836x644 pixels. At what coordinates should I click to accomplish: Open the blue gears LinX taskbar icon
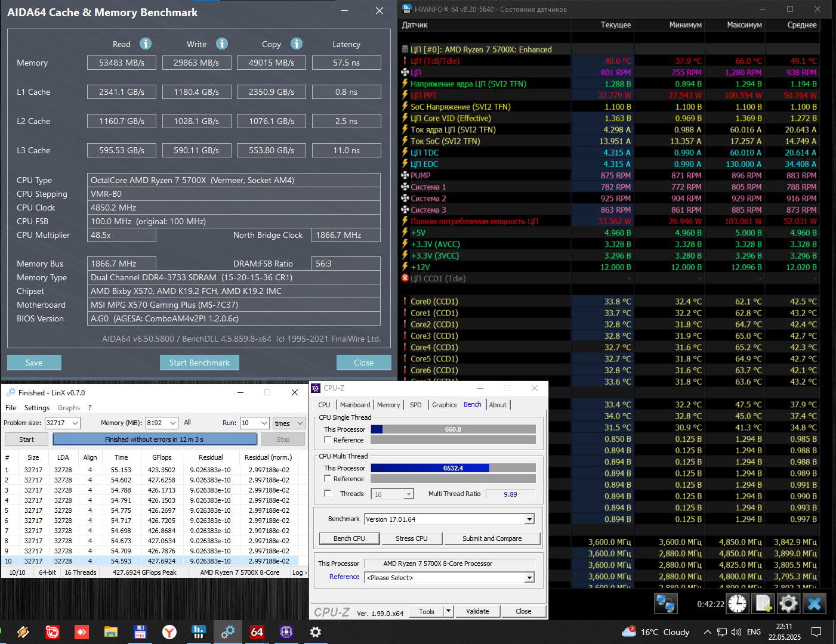click(x=228, y=632)
